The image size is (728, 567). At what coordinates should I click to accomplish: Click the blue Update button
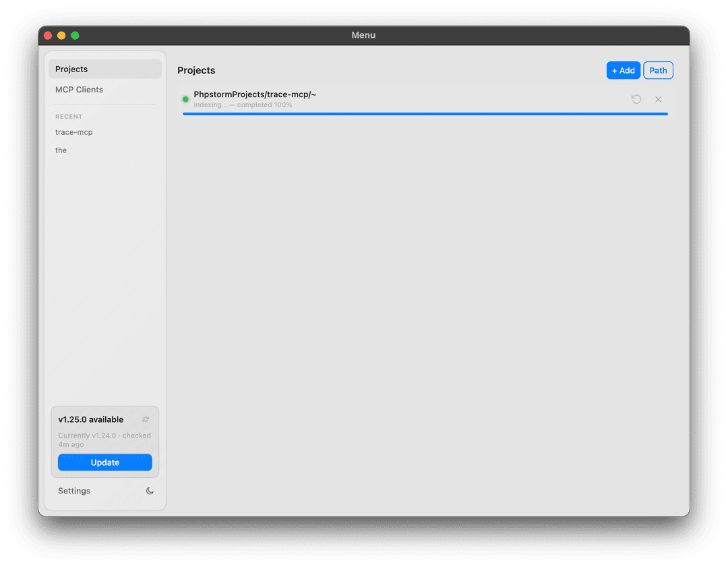tap(105, 462)
